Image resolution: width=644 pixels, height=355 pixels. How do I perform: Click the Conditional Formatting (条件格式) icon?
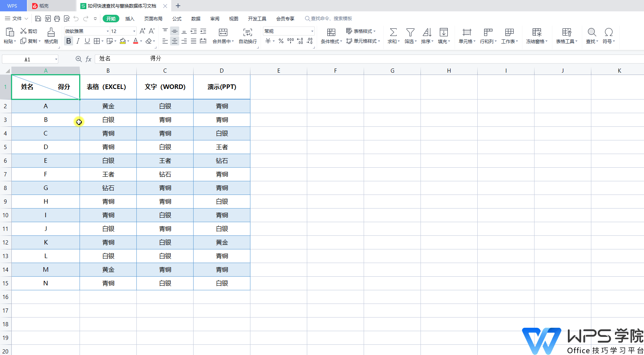pos(331,33)
